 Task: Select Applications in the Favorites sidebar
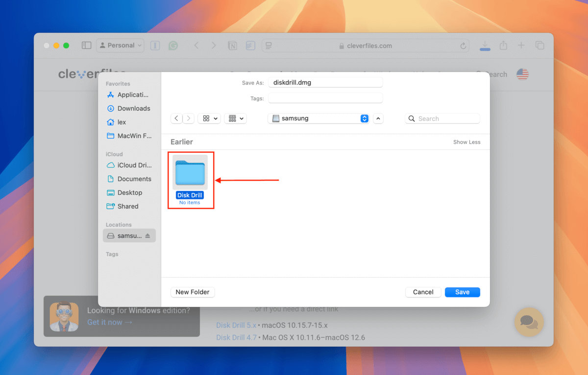pos(129,94)
